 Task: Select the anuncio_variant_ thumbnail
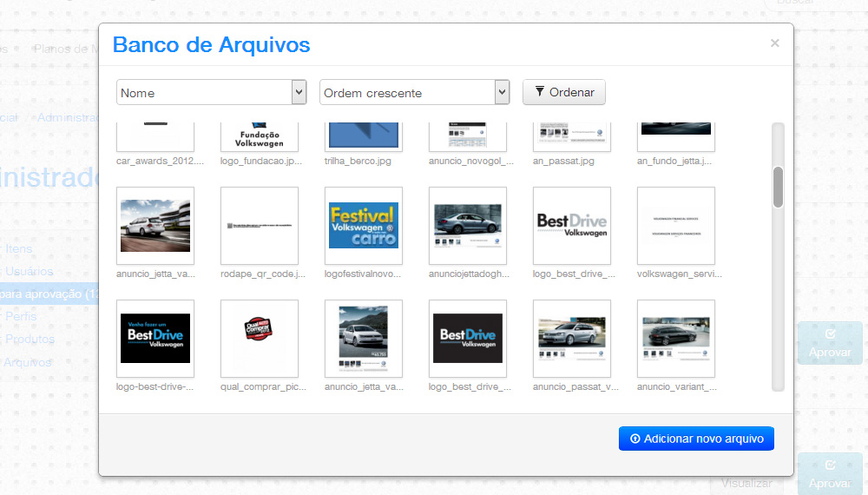coord(676,339)
